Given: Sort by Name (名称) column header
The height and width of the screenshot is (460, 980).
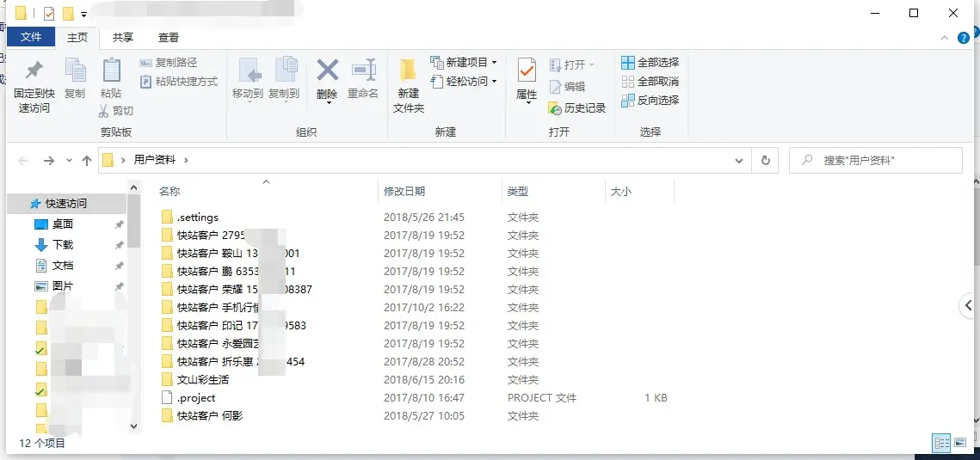Looking at the screenshot, I should click(x=169, y=192).
